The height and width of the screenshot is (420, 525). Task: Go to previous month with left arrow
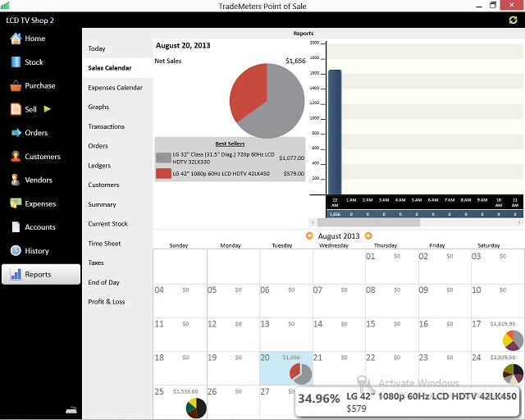point(310,235)
